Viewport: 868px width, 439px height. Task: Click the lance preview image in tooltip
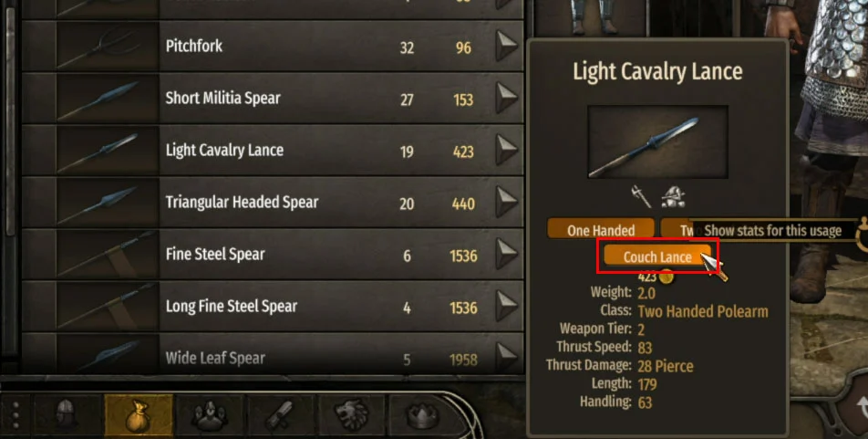click(657, 141)
